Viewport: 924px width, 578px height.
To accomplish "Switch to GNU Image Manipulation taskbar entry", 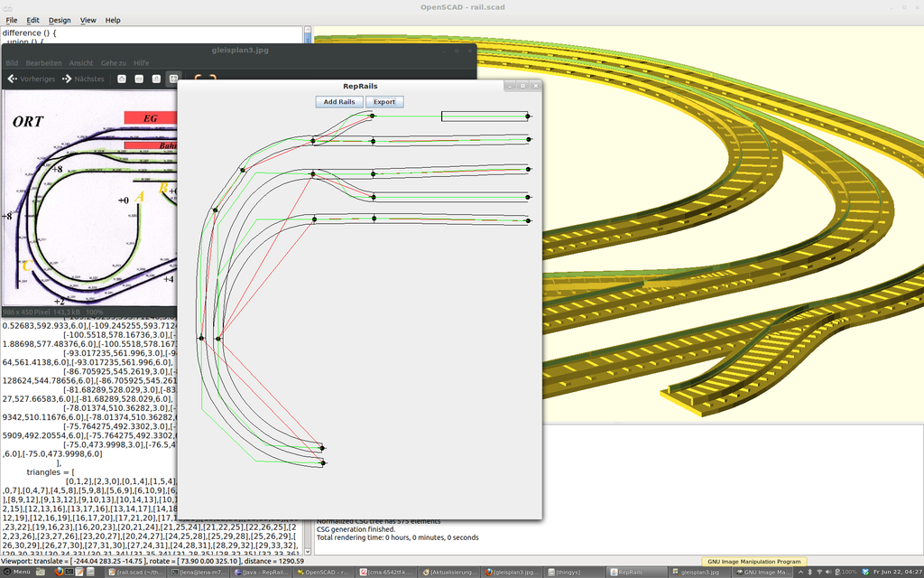I will pyautogui.click(x=763, y=572).
